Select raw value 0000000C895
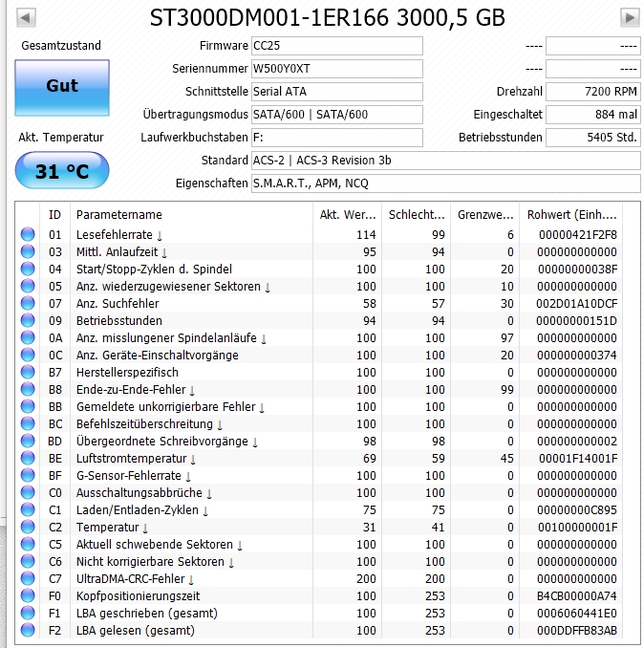Image resolution: width=644 pixels, height=648 pixels. [577, 510]
